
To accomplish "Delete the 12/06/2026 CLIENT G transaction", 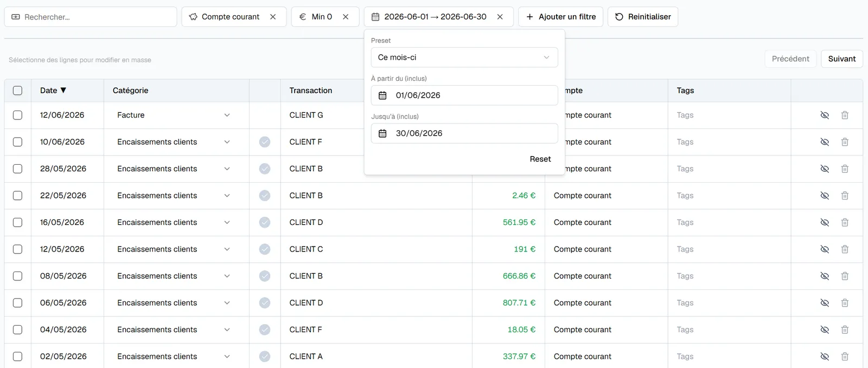I will [845, 115].
